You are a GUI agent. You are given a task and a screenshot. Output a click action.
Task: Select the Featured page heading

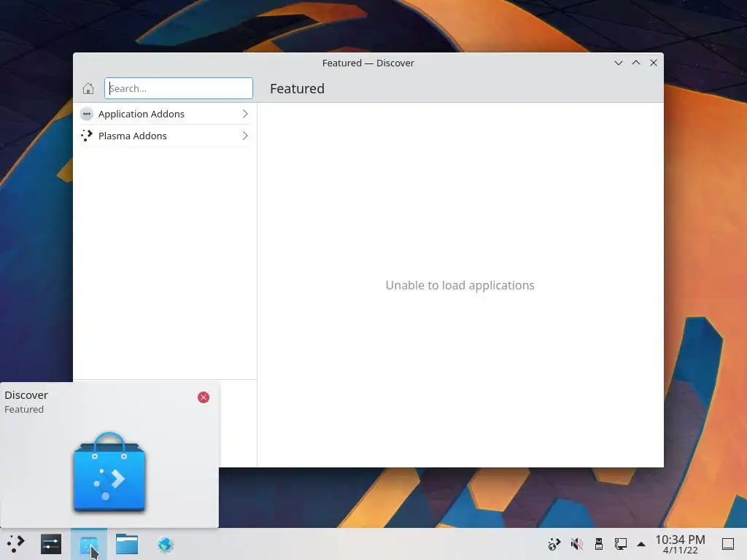coord(298,88)
